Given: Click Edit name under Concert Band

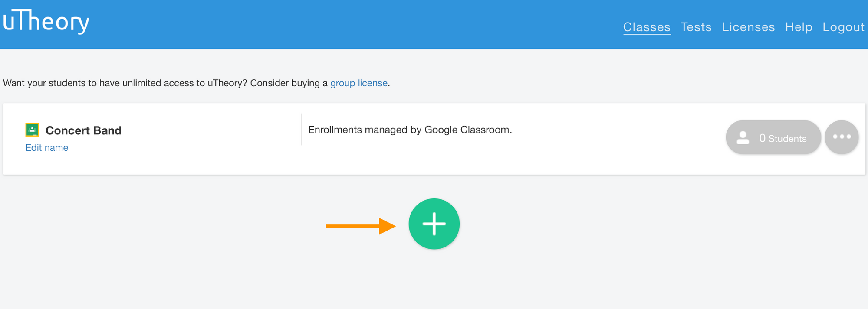Looking at the screenshot, I should pyautogui.click(x=47, y=148).
